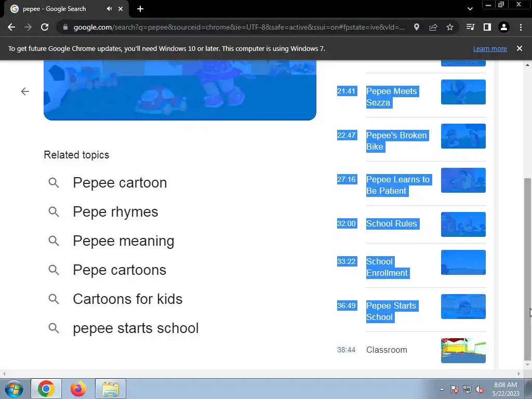Open the muted volume tray icon
Image resolution: width=532 pixels, height=399 pixels.
[480, 390]
